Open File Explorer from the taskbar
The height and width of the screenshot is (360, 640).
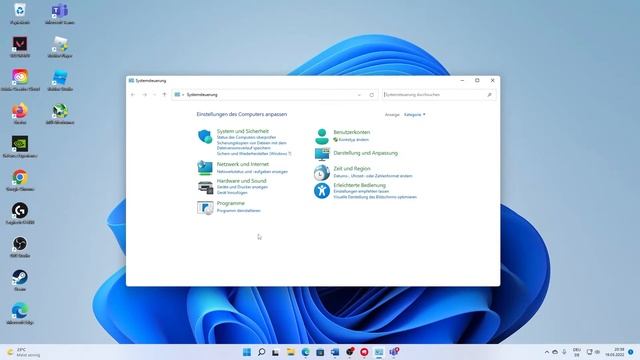(291, 352)
